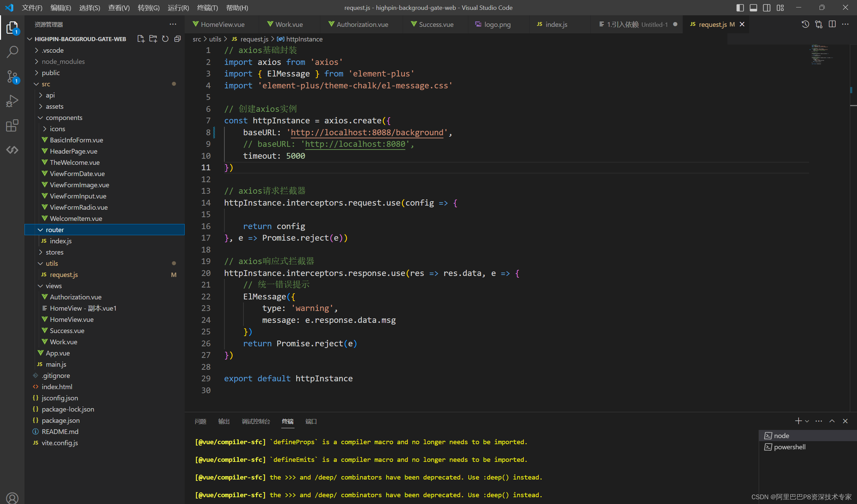Image resolution: width=857 pixels, height=504 pixels.
Task: Open the localhost:8088/background link
Action: [x=367, y=133]
